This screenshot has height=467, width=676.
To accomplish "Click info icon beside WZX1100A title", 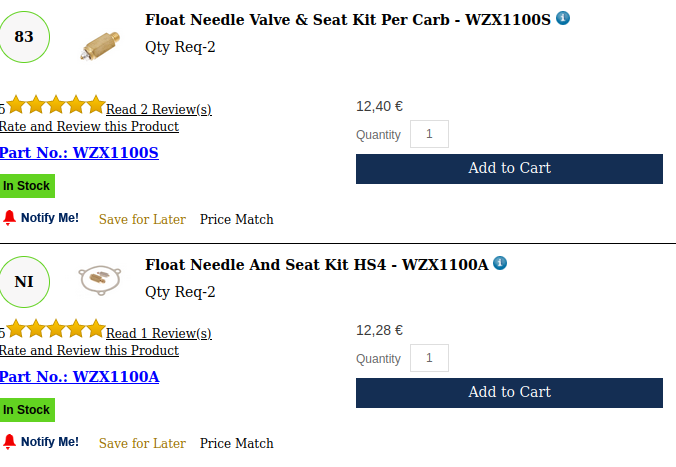I will pyautogui.click(x=500, y=263).
